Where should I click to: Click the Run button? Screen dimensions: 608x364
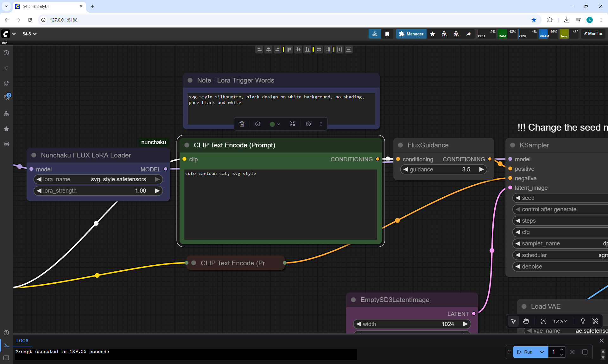point(525,352)
